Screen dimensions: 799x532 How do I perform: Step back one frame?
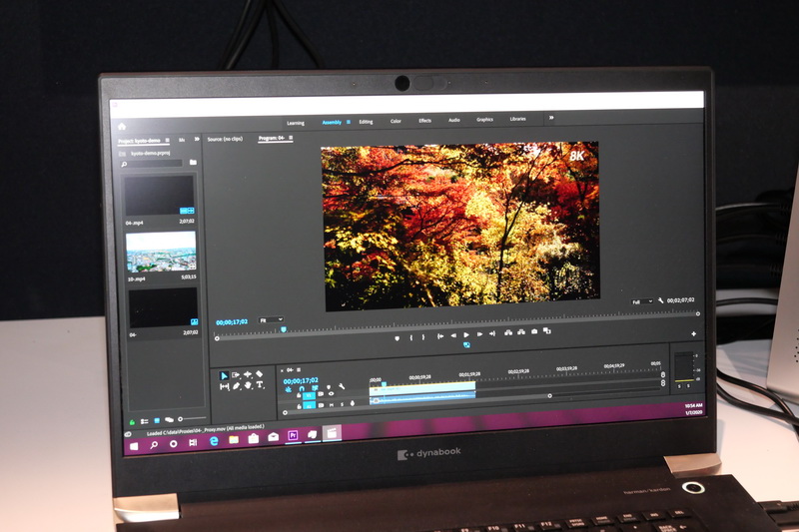453,335
